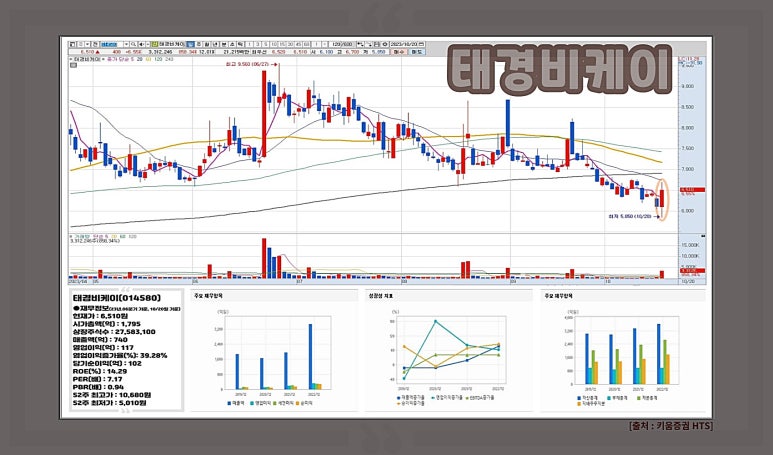Click the 최저 5,850 (10/20) low label
The height and width of the screenshot is (455, 773).
click(x=630, y=216)
